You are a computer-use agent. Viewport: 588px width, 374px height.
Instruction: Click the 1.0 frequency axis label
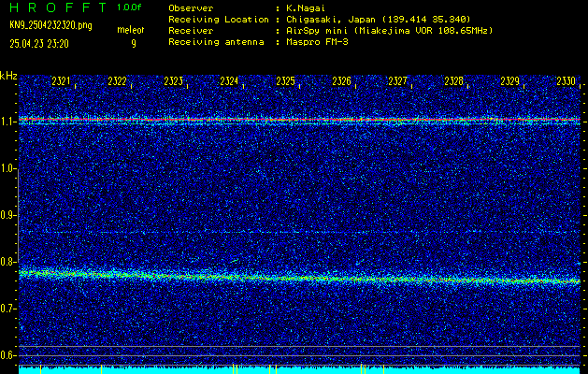[7, 168]
